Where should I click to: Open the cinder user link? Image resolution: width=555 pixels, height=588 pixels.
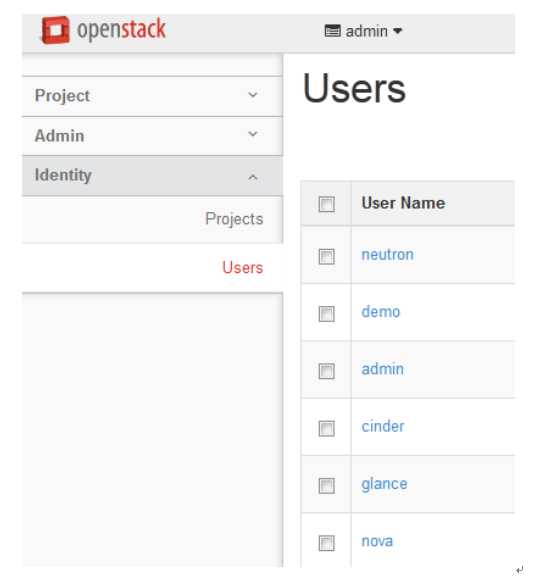click(x=382, y=426)
